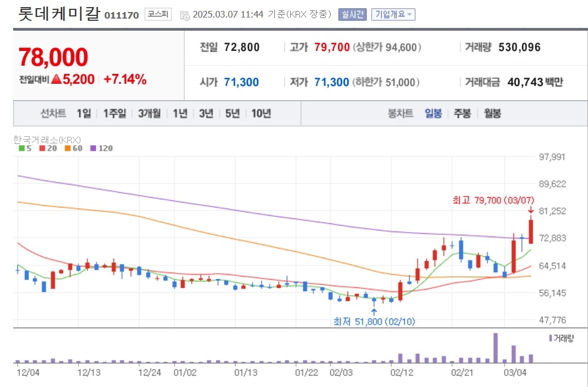Click the 고가 value 79,700
Screen dimensions: 588x387
(332, 47)
